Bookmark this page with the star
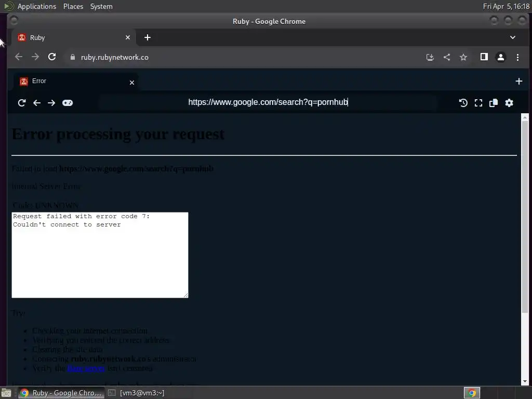 (x=463, y=57)
